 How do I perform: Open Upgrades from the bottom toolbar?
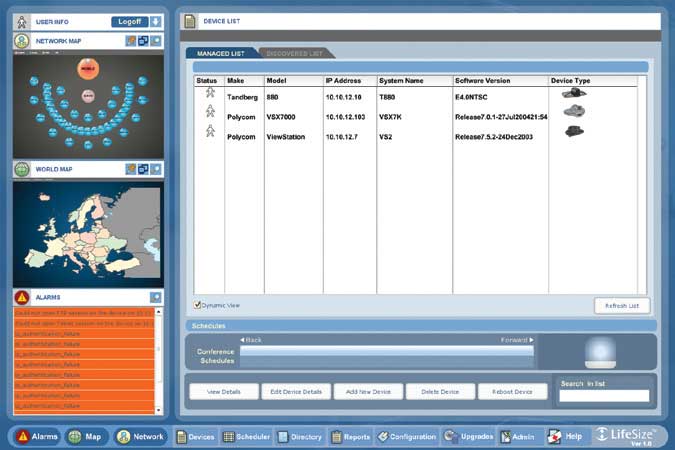[469, 437]
